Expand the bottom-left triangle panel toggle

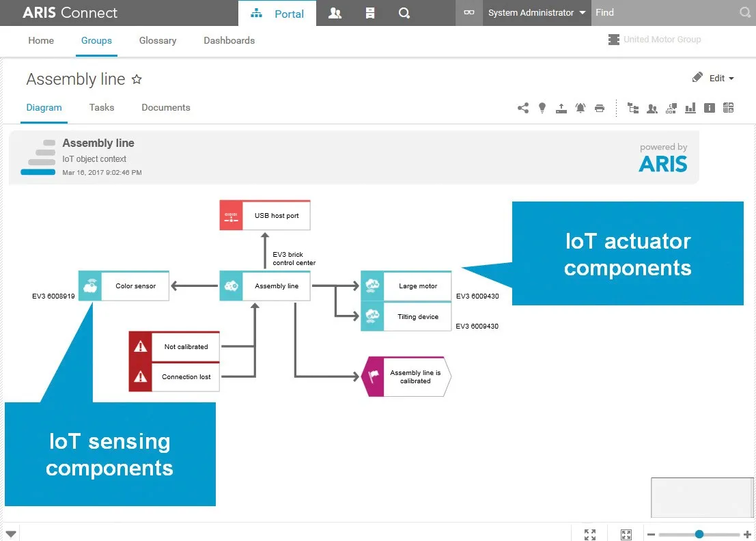click(11, 533)
